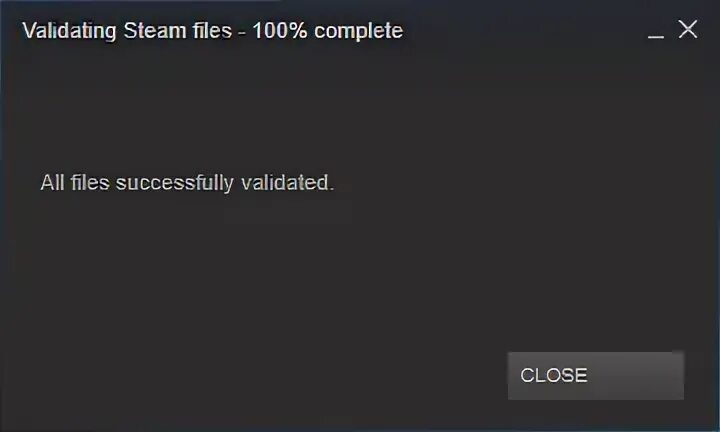Viewport: 720px width, 432px height.
Task: Click the 'Validating Steam files' title text
Action: 127,31
